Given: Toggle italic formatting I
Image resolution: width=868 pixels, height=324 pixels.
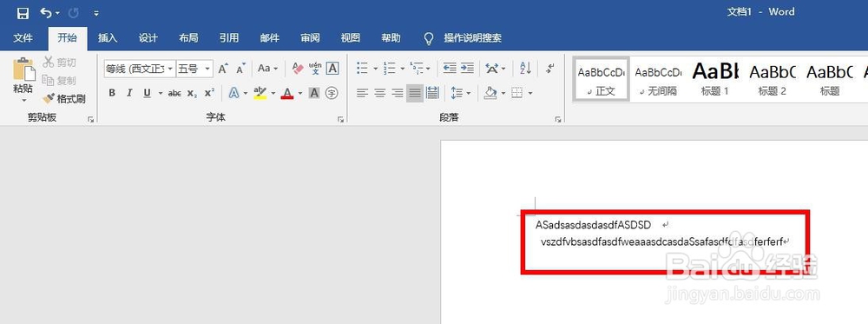Looking at the screenshot, I should click(129, 93).
